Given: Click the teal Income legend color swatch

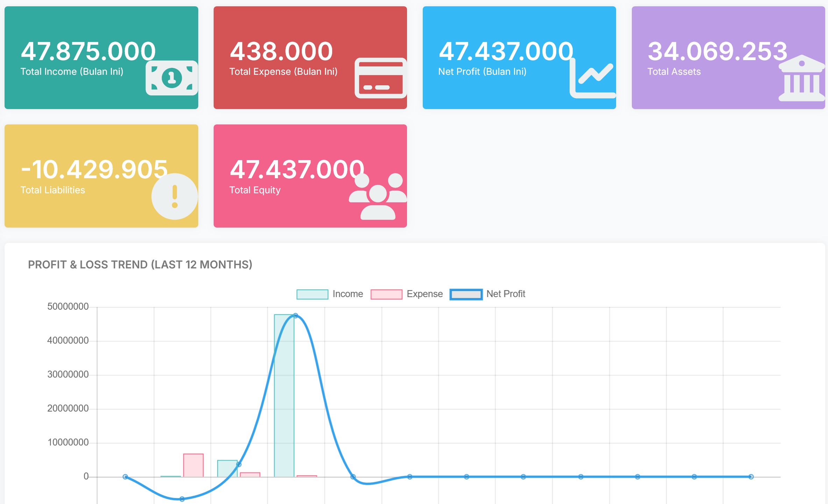Looking at the screenshot, I should [x=312, y=294].
